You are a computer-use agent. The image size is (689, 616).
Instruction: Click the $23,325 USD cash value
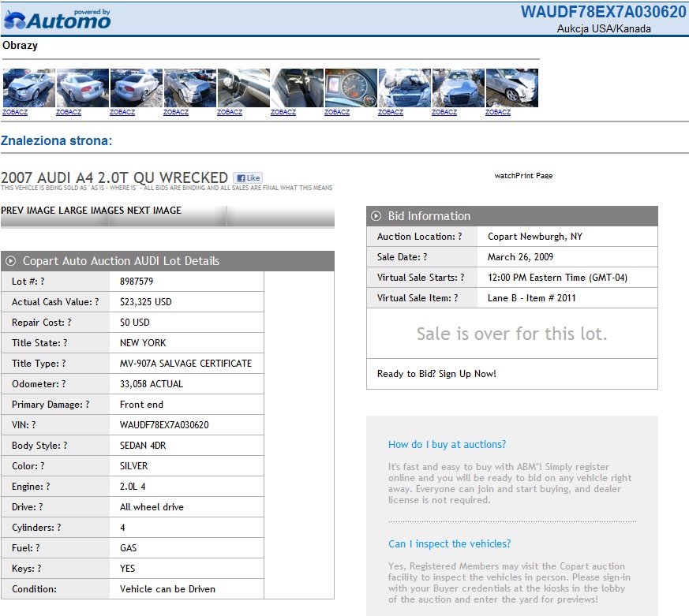(145, 302)
